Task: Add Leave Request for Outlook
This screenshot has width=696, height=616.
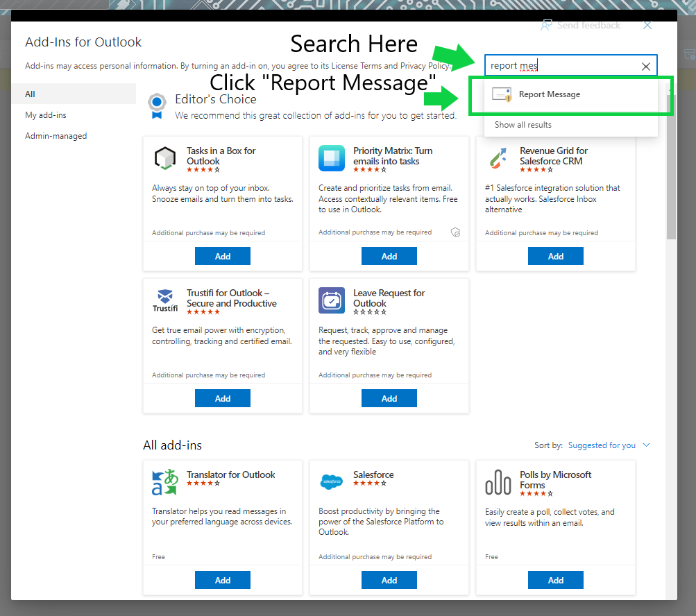Action: pyautogui.click(x=389, y=399)
